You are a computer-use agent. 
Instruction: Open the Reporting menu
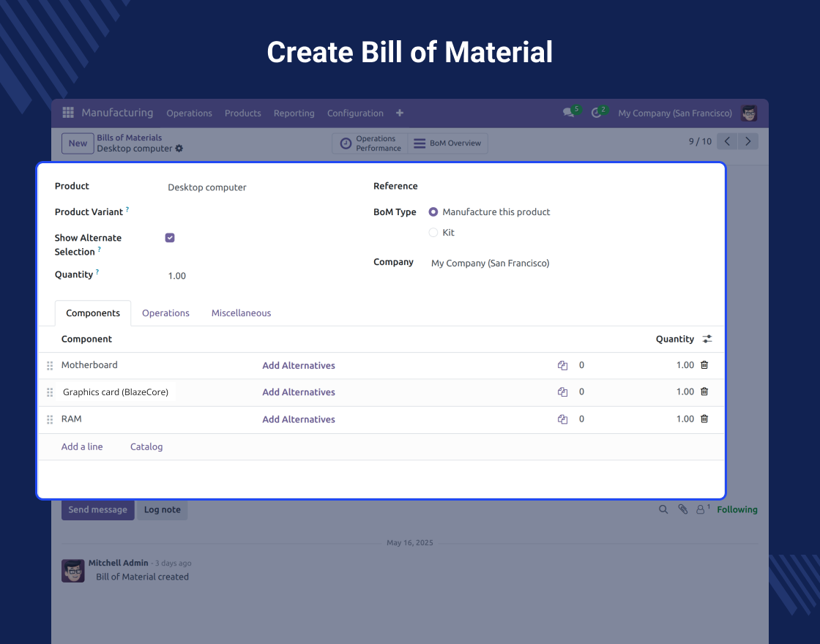[x=294, y=113]
